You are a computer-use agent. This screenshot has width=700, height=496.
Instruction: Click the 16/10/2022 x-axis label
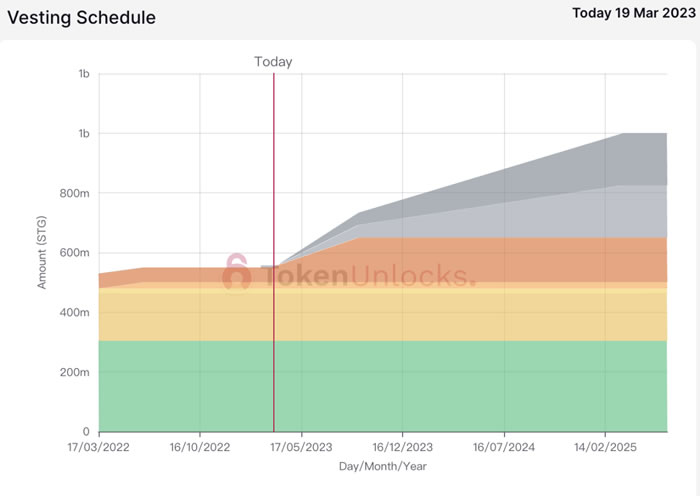[200, 447]
